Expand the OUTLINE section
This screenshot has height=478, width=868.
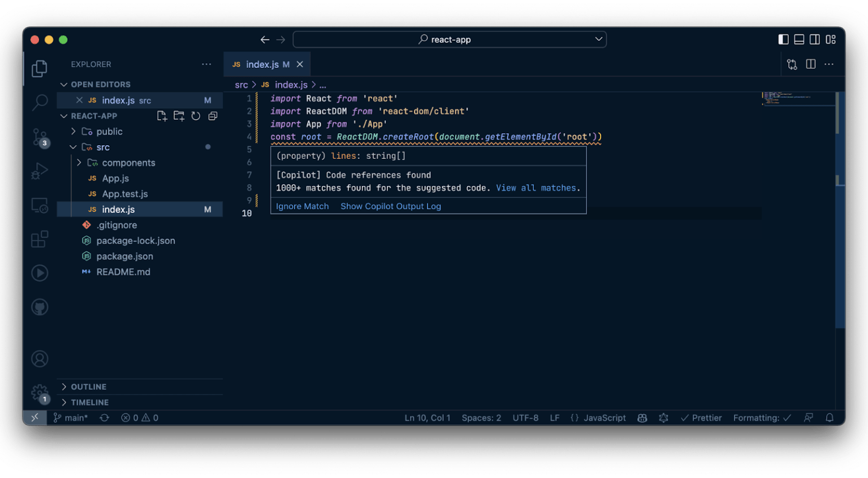[88, 387]
